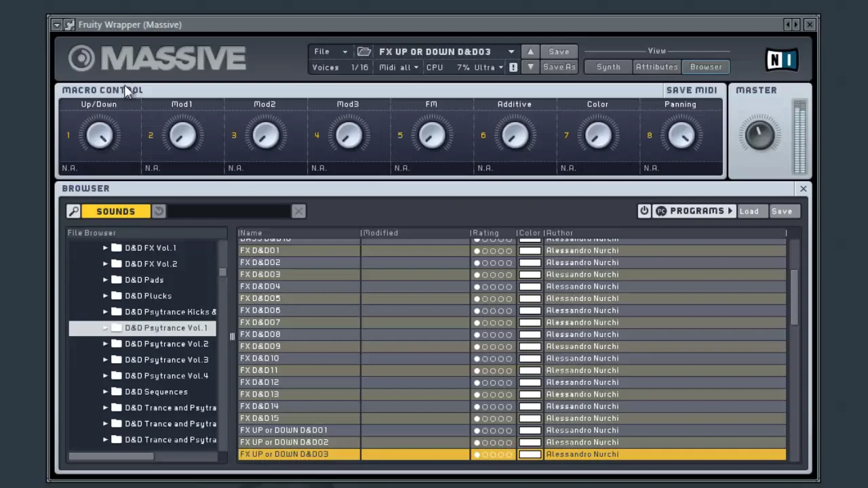Click the FM macro knob 5

pyautogui.click(x=431, y=135)
